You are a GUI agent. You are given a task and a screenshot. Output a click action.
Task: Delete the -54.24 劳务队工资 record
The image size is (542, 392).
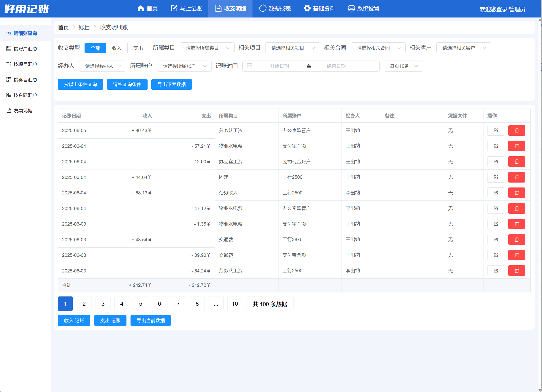[x=516, y=271]
